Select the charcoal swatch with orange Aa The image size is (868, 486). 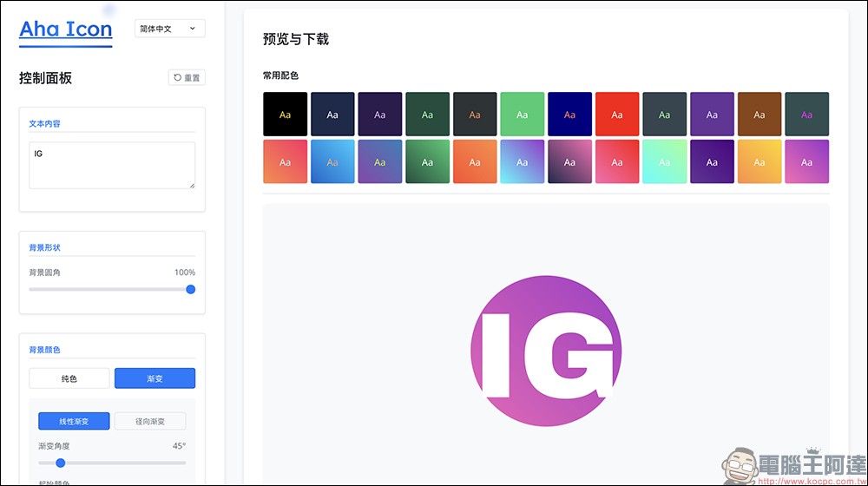[475, 114]
